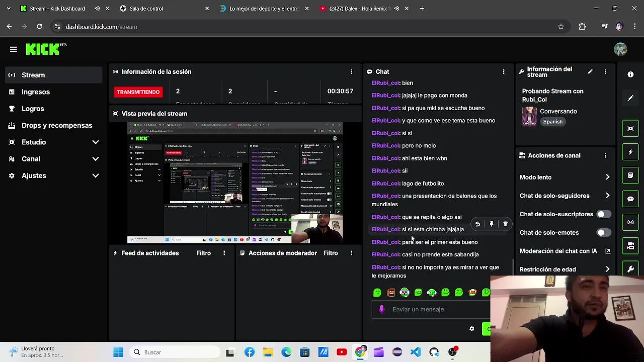
Task: Open Windows Start menu
Action: pos(118,352)
